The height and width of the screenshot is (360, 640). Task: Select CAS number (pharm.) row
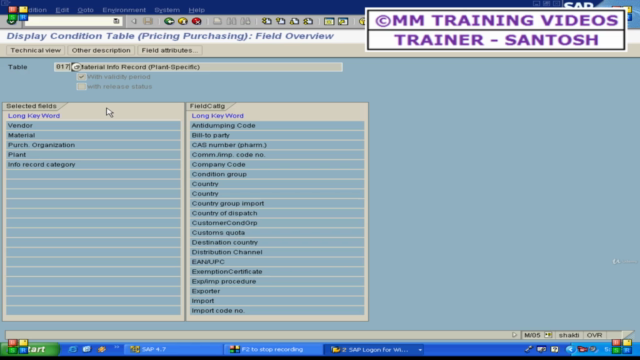pyautogui.click(x=277, y=145)
